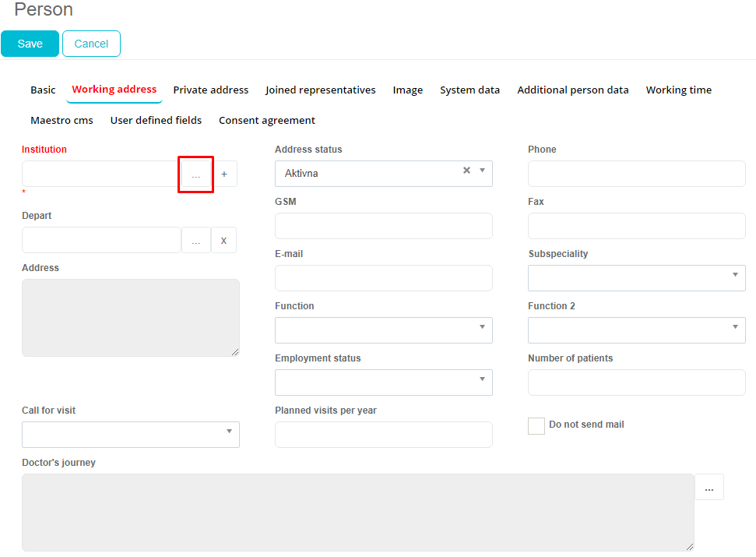Screen dimensions: 756x557
Task: Open the Function 2 dropdown
Action: click(636, 330)
